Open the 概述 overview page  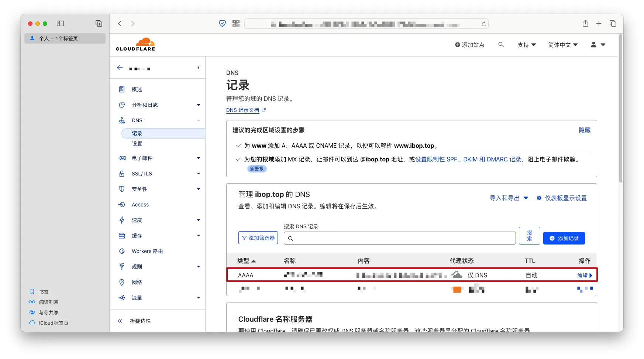tap(137, 89)
